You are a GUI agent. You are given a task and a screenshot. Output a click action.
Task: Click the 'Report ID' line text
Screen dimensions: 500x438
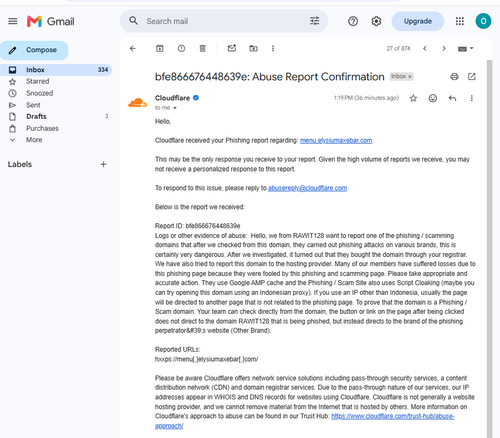198,226
